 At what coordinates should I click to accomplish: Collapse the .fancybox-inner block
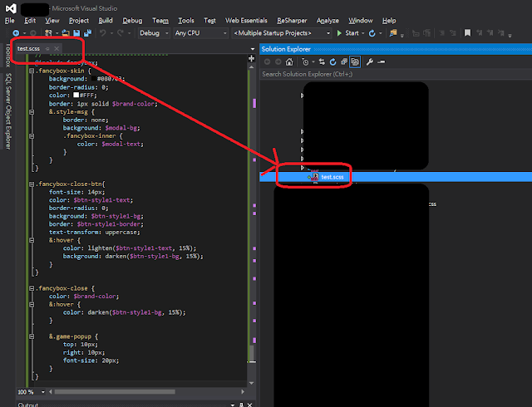pyautogui.click(x=32, y=136)
